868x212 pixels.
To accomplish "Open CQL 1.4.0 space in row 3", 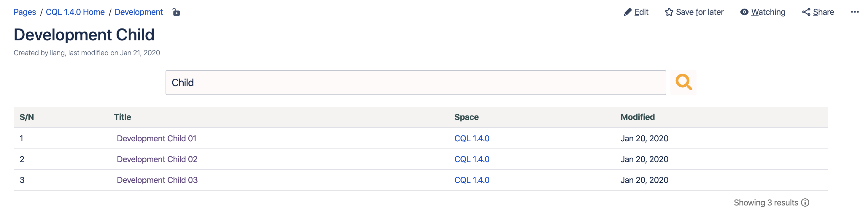I will [x=472, y=180].
